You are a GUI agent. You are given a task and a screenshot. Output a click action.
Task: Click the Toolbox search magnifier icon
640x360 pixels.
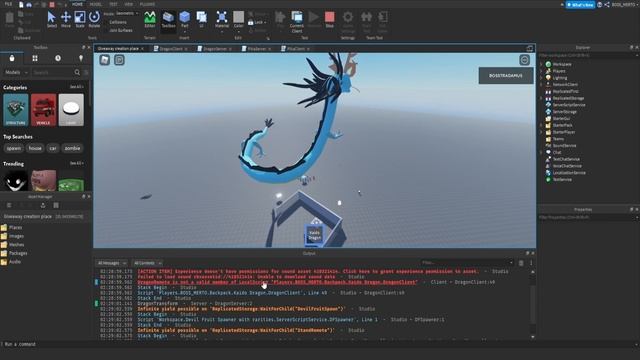(x=77, y=72)
